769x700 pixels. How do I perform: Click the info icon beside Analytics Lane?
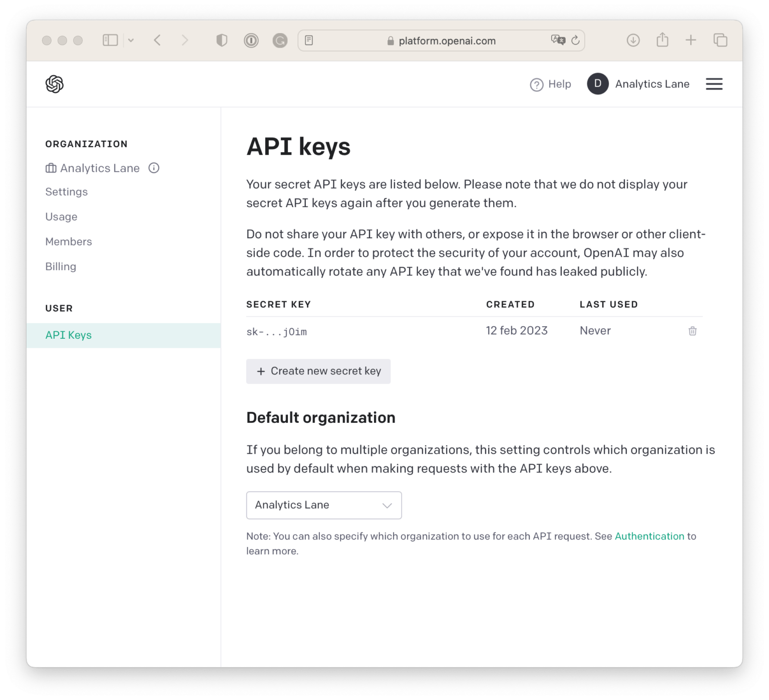tap(154, 168)
